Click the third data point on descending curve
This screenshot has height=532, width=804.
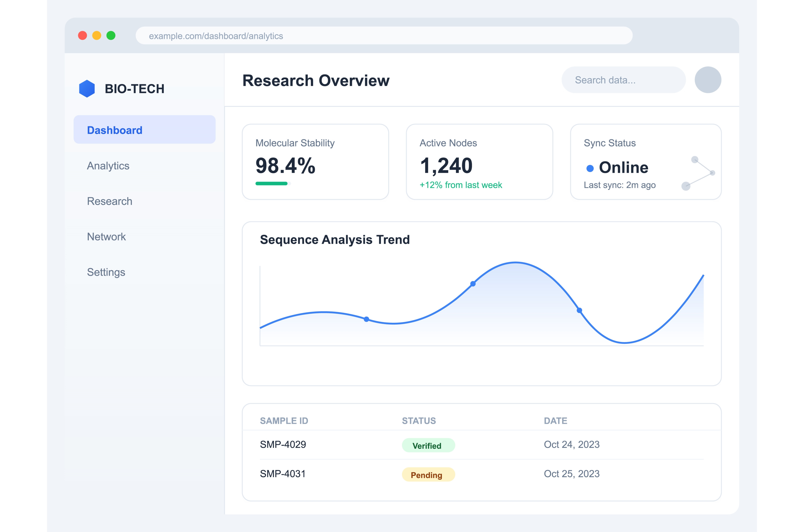(x=579, y=310)
